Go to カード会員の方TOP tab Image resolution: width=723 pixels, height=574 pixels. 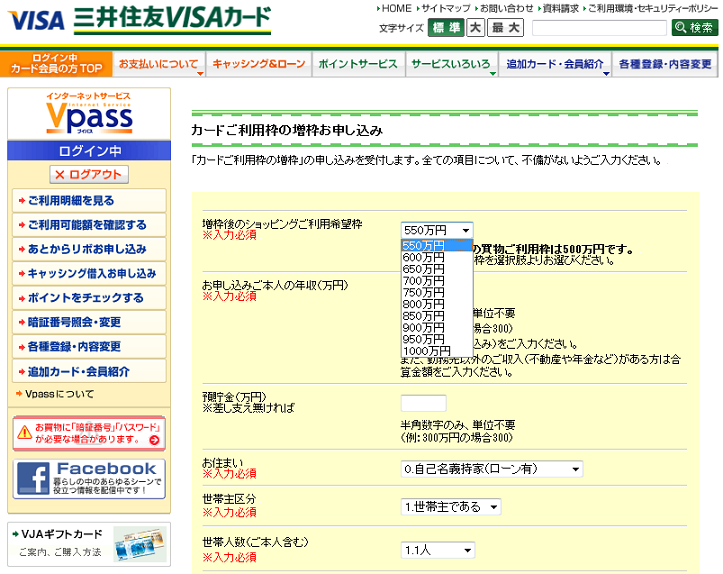[56, 64]
